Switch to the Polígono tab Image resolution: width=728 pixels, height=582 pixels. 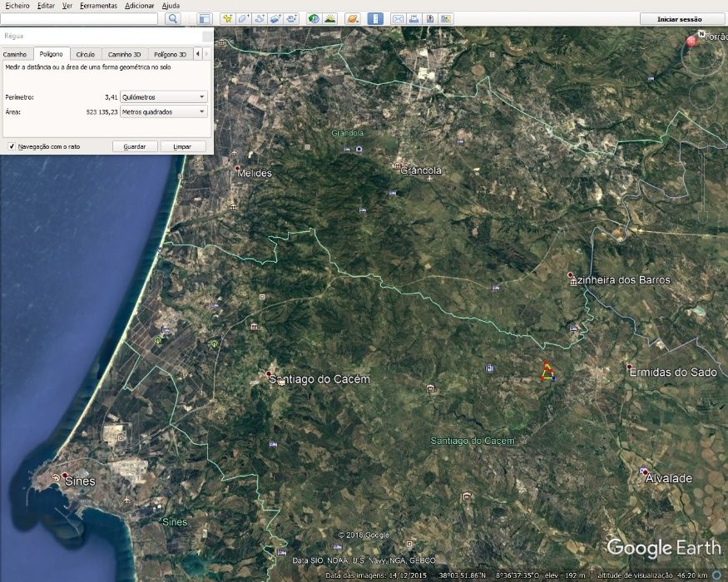point(51,54)
